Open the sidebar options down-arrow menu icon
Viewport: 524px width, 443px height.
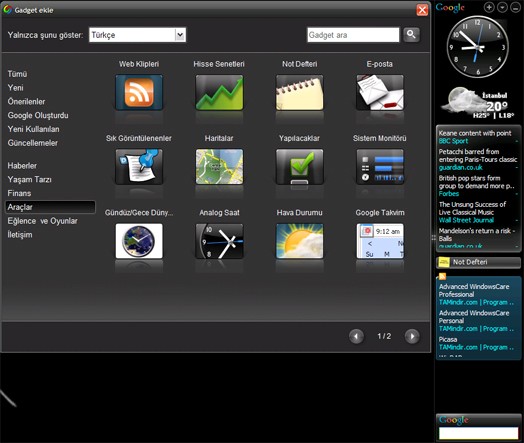[502, 7]
